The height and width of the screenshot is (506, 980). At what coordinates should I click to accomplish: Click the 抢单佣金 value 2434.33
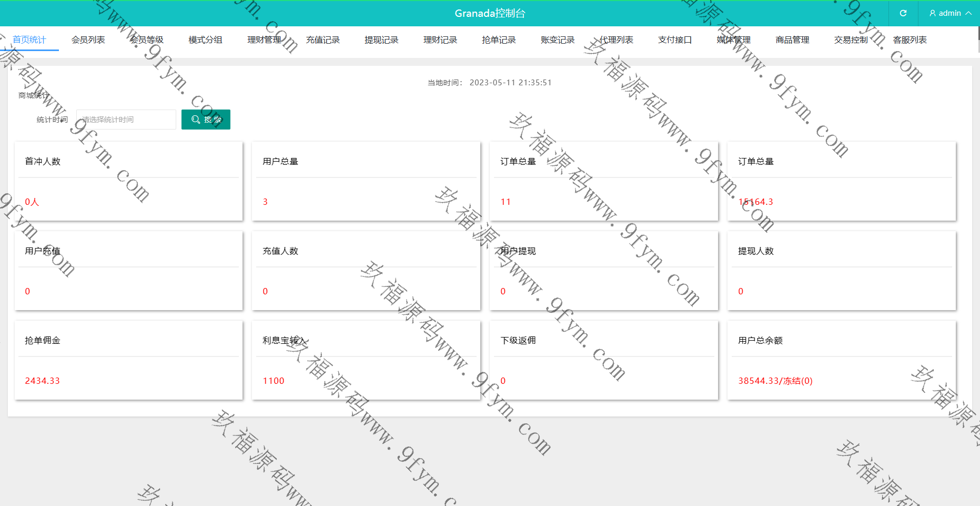click(x=43, y=381)
